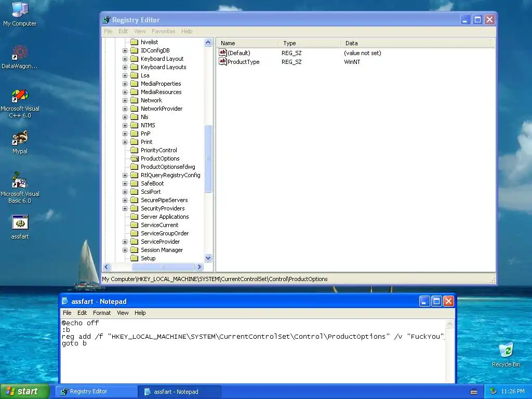Select the ScsiPort tree key
The height and width of the screenshot is (399, 532).
coord(151,192)
